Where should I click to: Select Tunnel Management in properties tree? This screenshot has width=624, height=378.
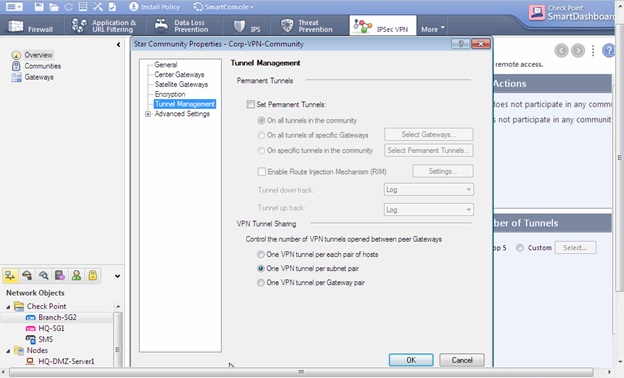[185, 104]
